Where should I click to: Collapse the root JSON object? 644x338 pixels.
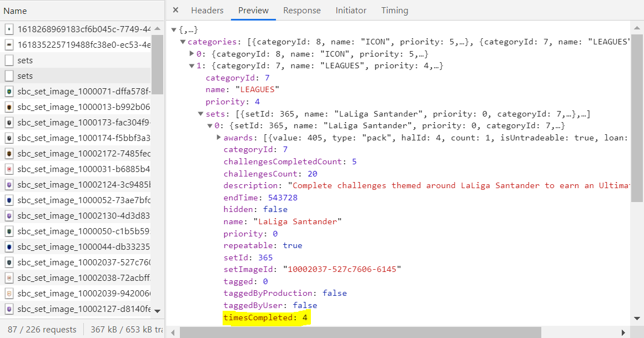174,29
